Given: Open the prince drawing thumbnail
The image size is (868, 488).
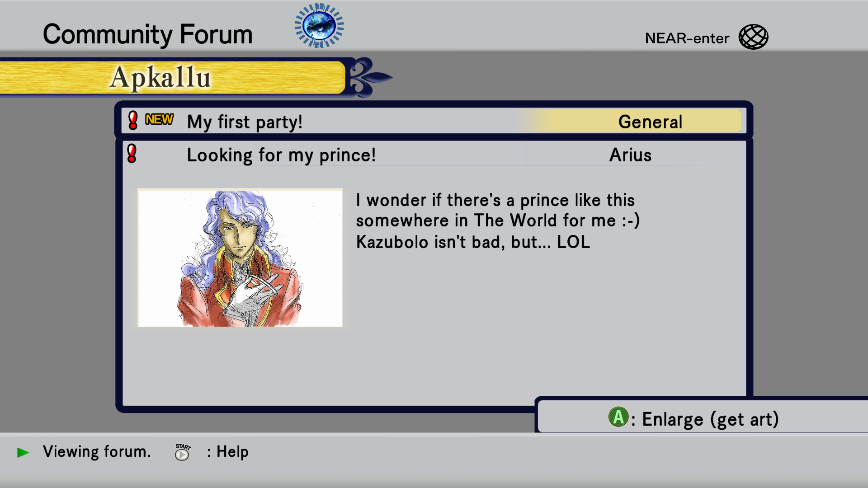Looking at the screenshot, I should click(x=240, y=258).
